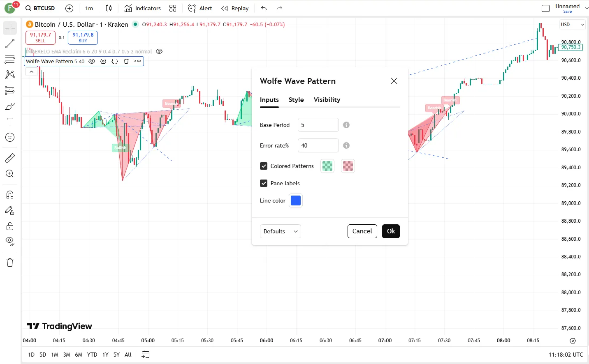
Task: Enable magnet snapping mode
Action: point(10,195)
